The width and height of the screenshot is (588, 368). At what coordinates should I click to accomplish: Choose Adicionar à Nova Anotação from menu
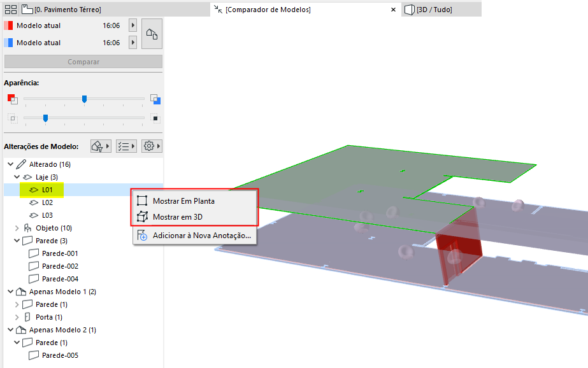[195, 236]
